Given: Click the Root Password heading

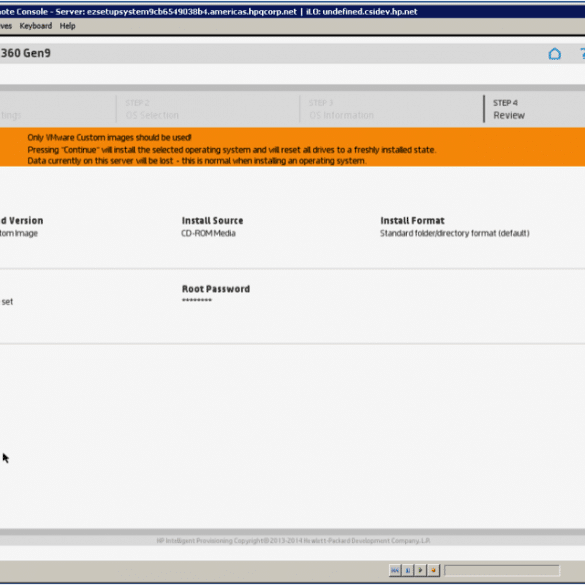Looking at the screenshot, I should [216, 289].
